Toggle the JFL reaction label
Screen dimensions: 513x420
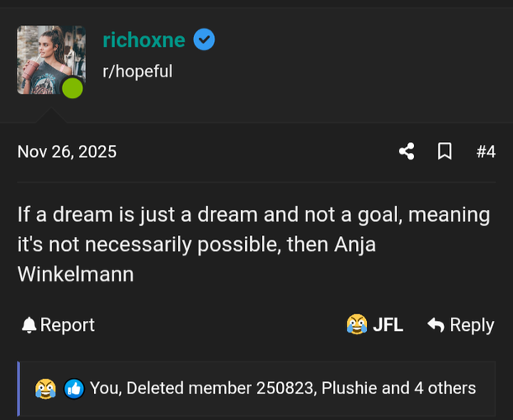(x=388, y=325)
